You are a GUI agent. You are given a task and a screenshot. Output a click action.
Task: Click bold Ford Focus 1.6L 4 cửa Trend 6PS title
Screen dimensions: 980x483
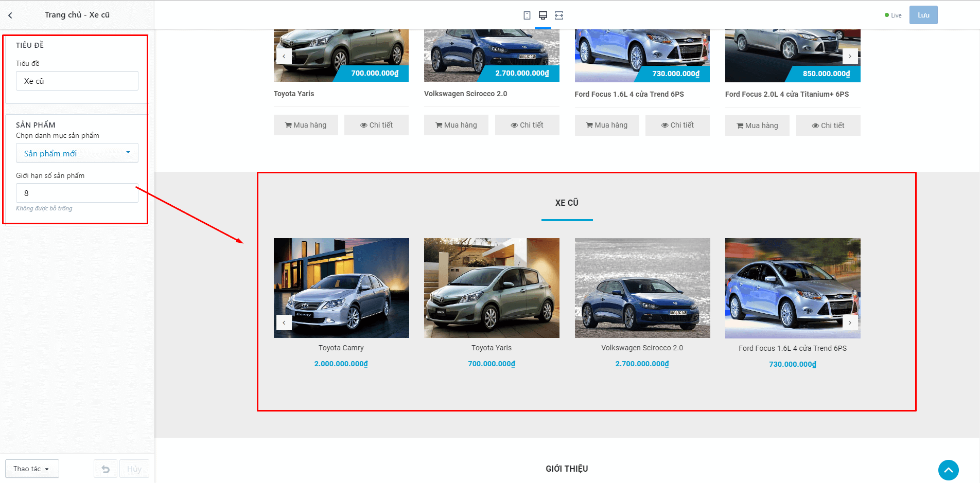pos(629,94)
